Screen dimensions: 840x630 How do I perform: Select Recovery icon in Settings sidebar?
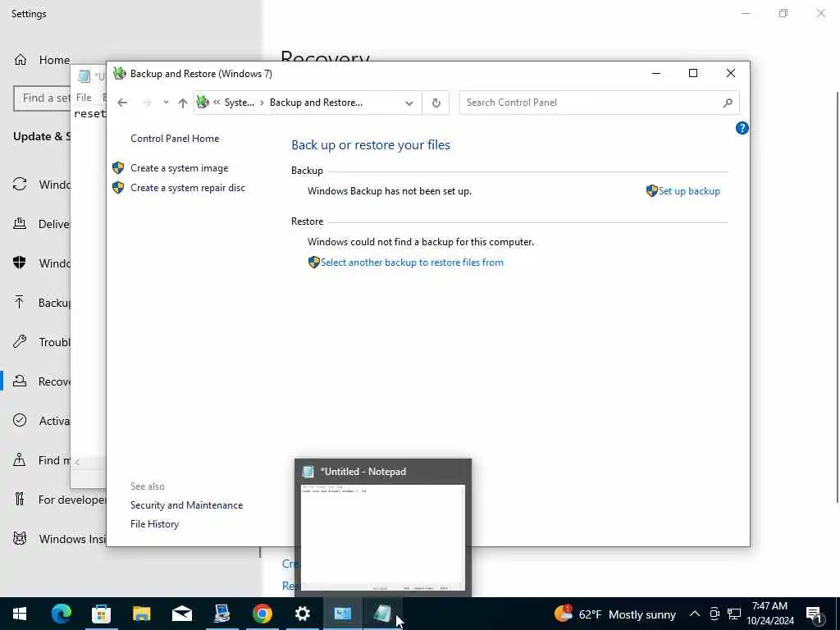(20, 381)
